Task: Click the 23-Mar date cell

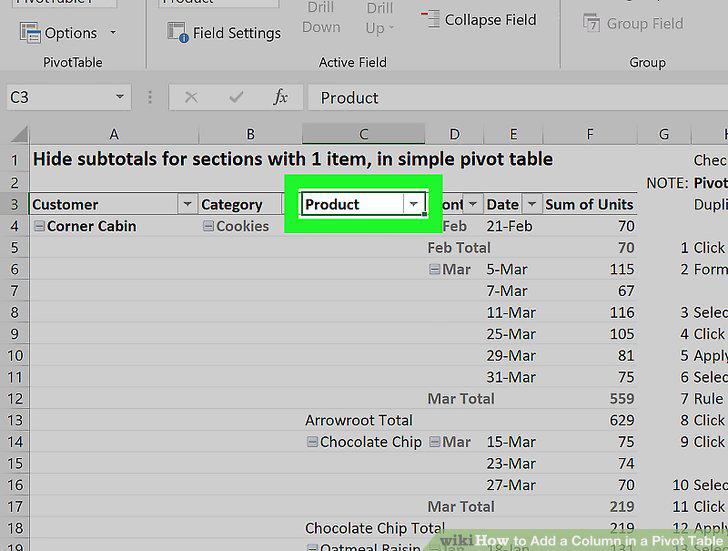Action: pyautogui.click(x=511, y=463)
